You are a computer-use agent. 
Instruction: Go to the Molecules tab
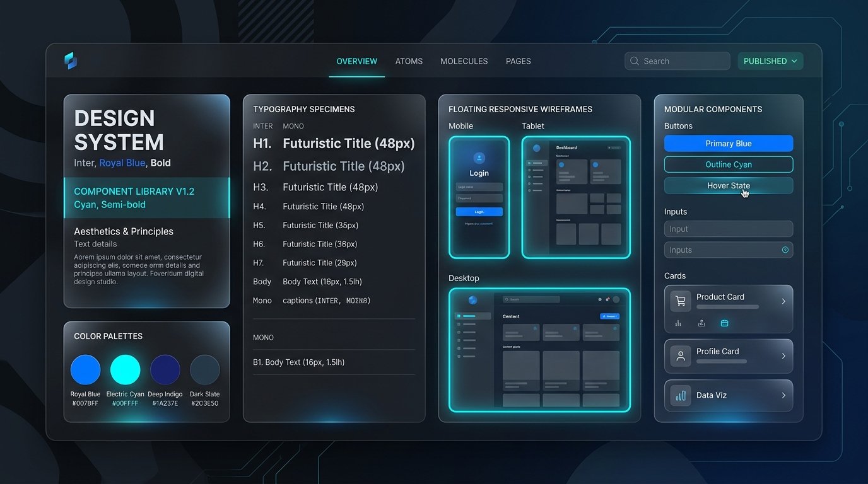tap(464, 61)
